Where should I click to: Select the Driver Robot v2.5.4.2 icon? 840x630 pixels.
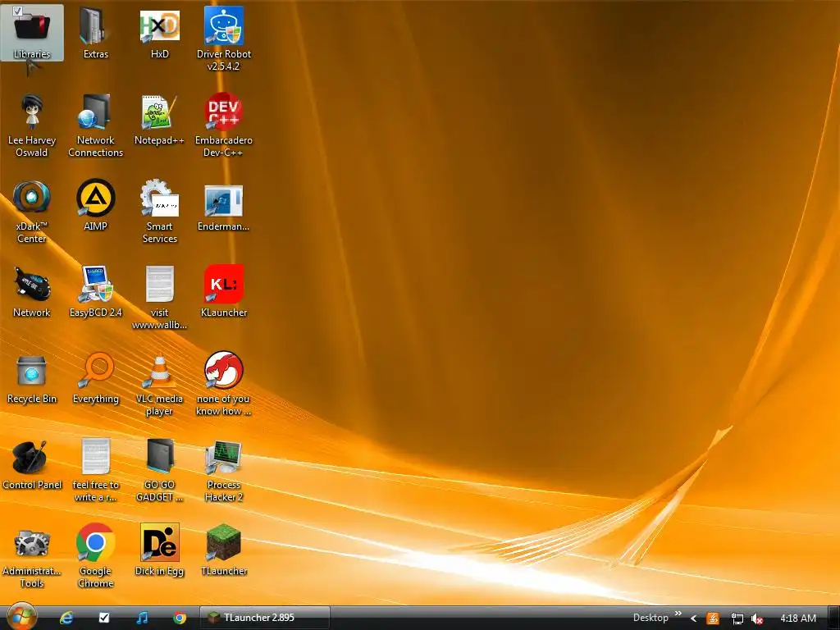224,39
